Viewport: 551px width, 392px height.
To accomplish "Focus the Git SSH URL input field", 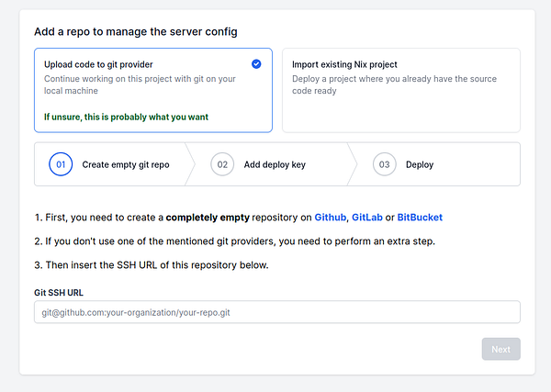I will (x=277, y=312).
